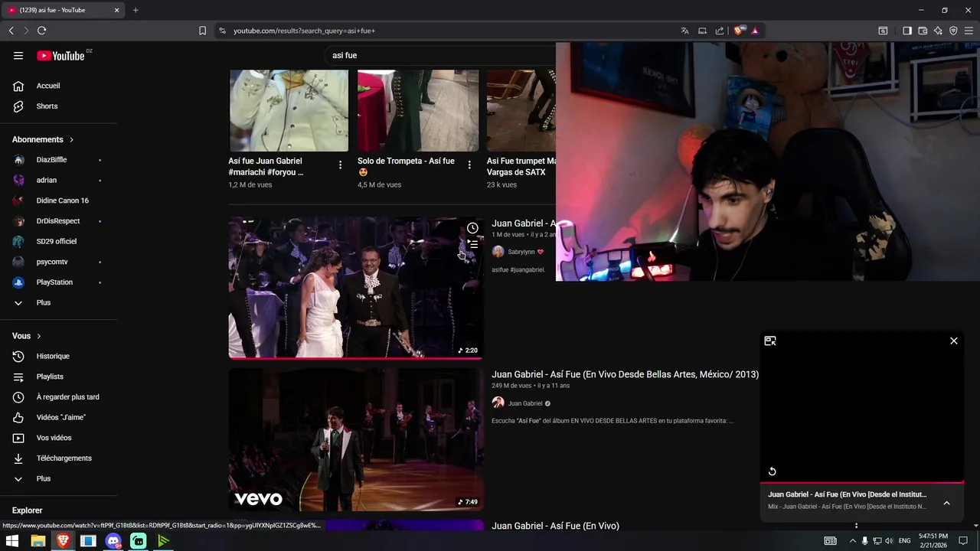Open Juan Gabriel verified channel link

point(525,403)
